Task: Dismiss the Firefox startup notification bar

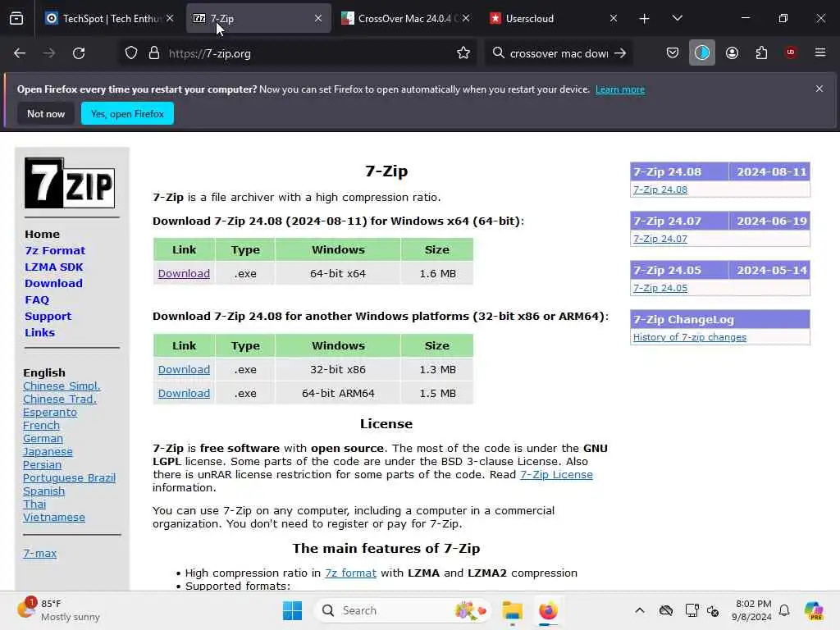Action: click(819, 89)
